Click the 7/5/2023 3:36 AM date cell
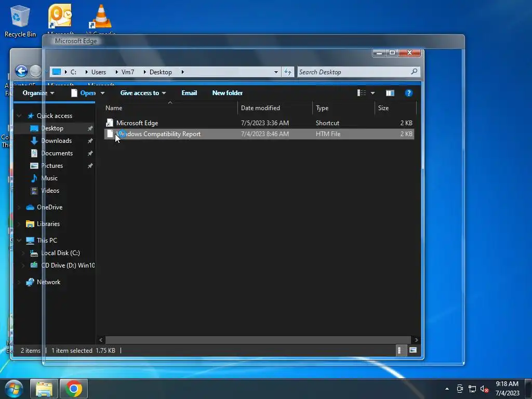532x399 pixels. pyautogui.click(x=264, y=123)
